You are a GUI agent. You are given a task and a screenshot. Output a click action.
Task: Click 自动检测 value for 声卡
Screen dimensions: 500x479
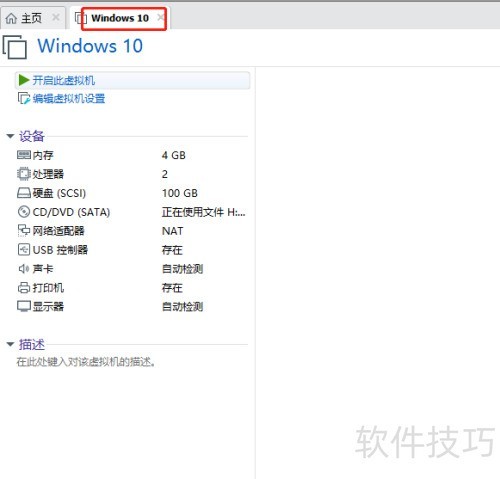pyautogui.click(x=183, y=269)
